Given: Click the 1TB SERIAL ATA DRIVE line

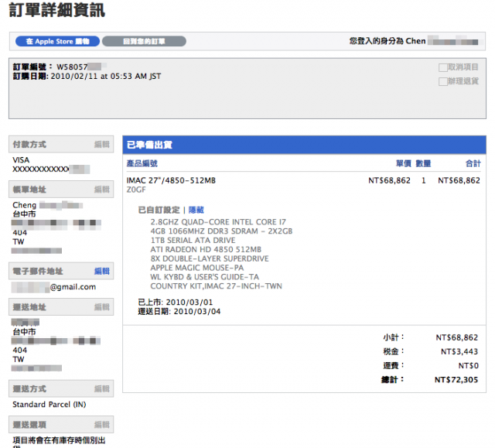Looking at the screenshot, I should click(193, 241).
